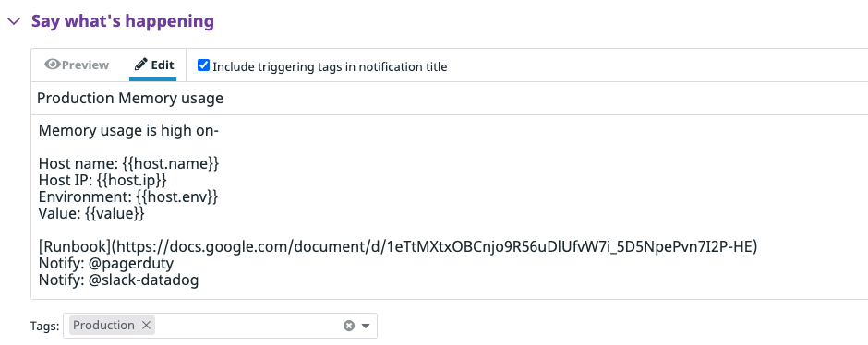Click the Value {{value}} line
The height and width of the screenshot is (345, 868).
pyautogui.click(x=91, y=213)
